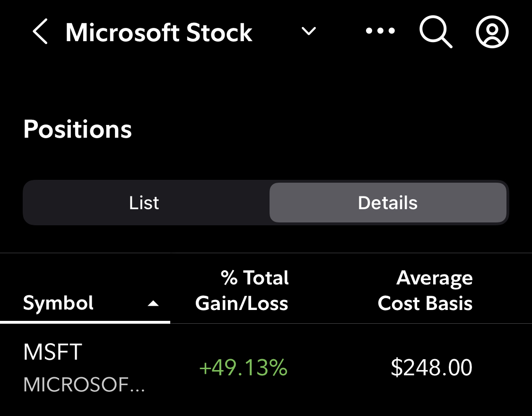Tap the +49.13% gain value
Viewport: 532px width, 416px height.
coord(243,368)
